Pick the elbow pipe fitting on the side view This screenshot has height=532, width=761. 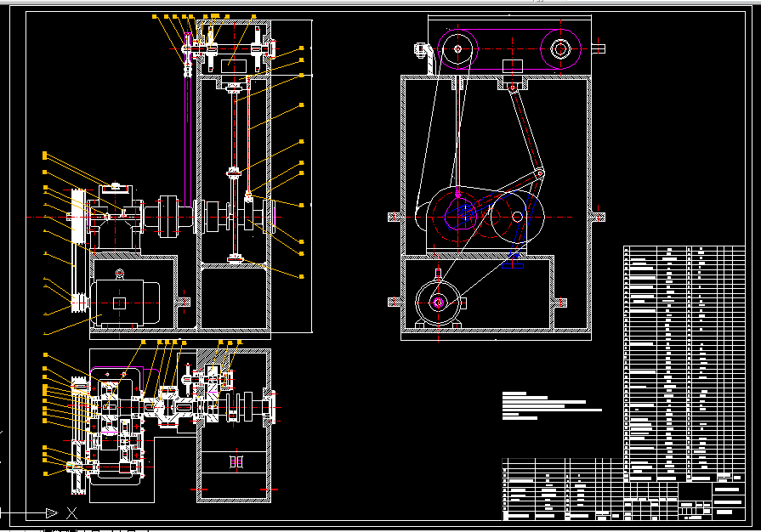click(x=424, y=57)
